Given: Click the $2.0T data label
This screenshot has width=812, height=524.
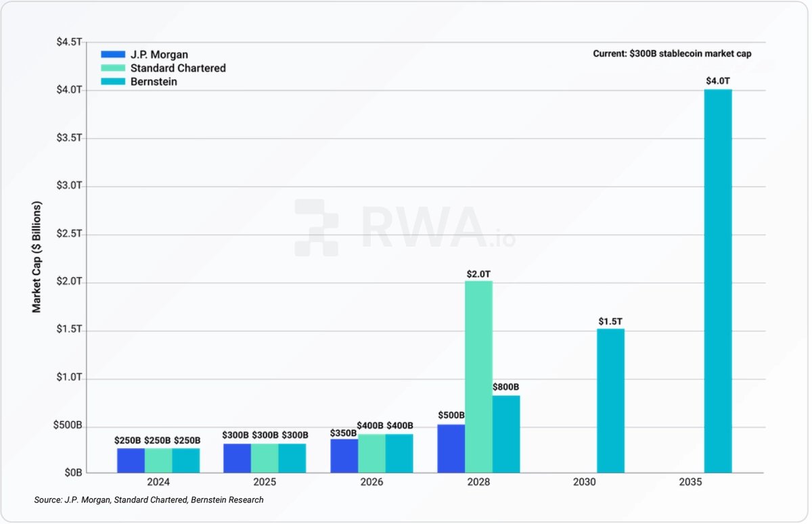Looking at the screenshot, I should [x=479, y=273].
